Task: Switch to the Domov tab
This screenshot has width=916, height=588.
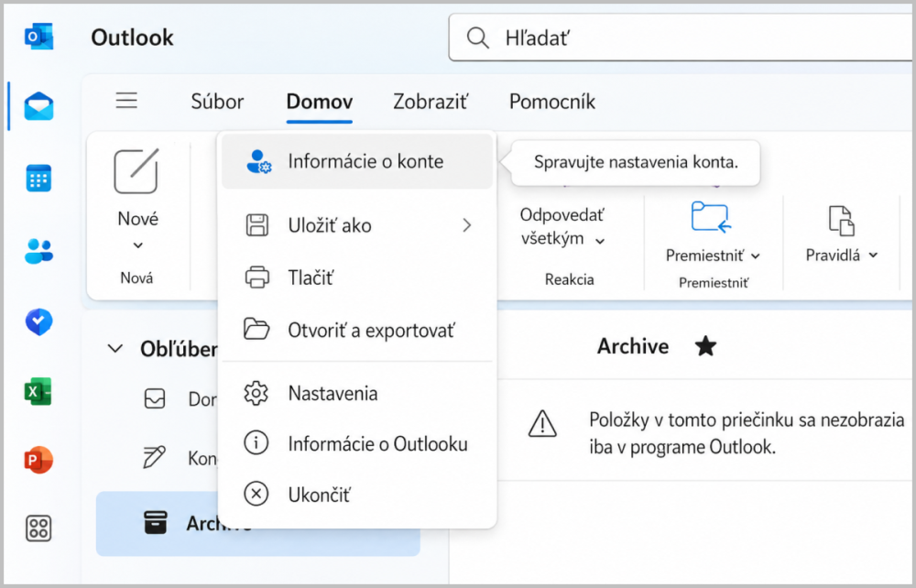Action: point(320,102)
